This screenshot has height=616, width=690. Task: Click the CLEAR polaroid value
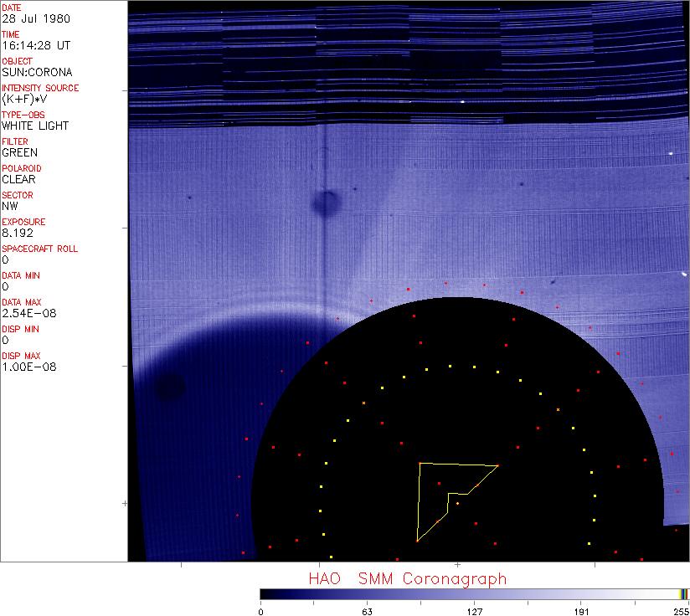point(18,179)
